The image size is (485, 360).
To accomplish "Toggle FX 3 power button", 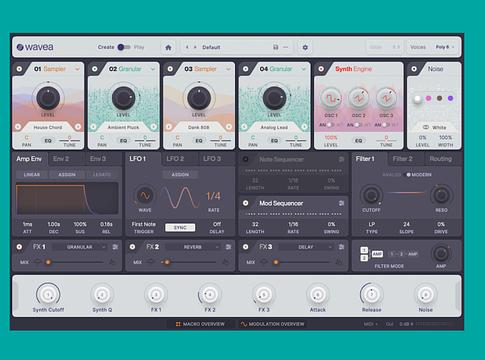I will click(x=246, y=247).
